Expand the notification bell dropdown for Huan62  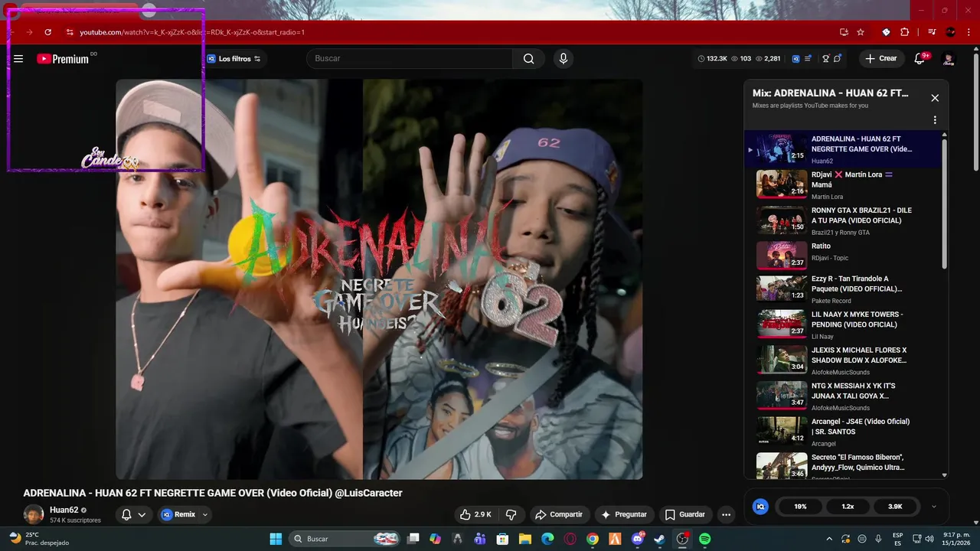tap(142, 514)
